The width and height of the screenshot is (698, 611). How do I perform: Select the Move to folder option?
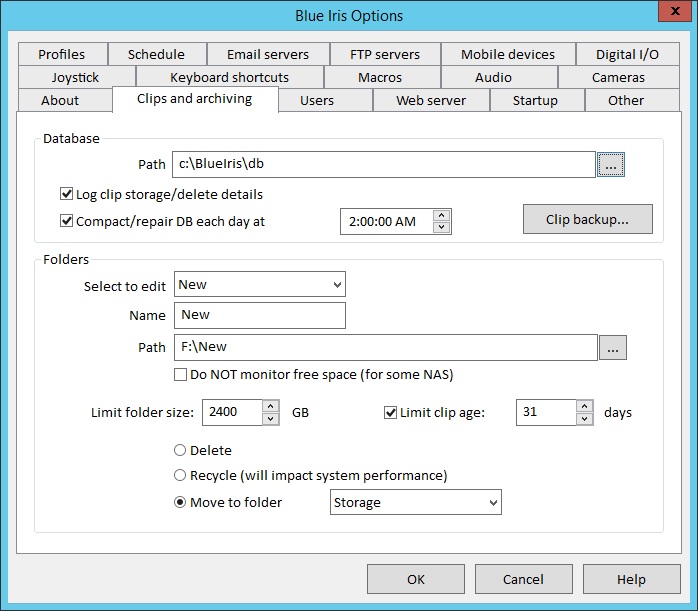coord(180,502)
